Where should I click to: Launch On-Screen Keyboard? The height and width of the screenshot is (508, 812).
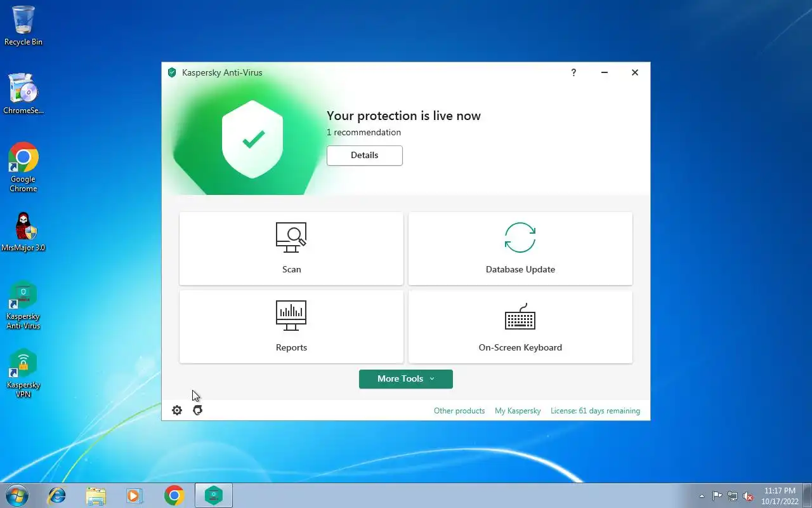pos(520,326)
